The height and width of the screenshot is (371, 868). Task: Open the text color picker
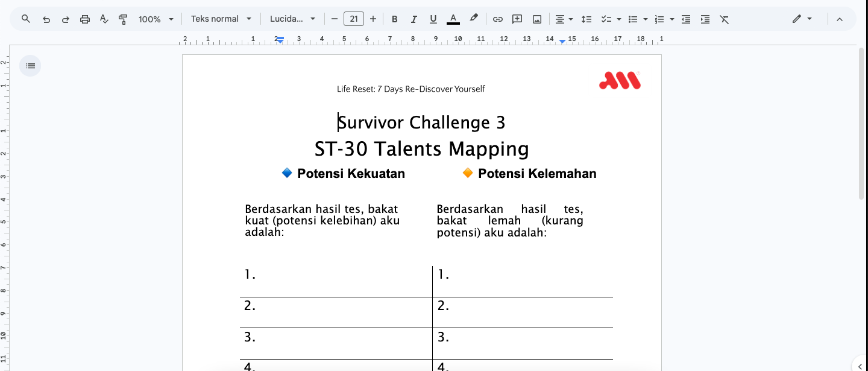click(453, 19)
